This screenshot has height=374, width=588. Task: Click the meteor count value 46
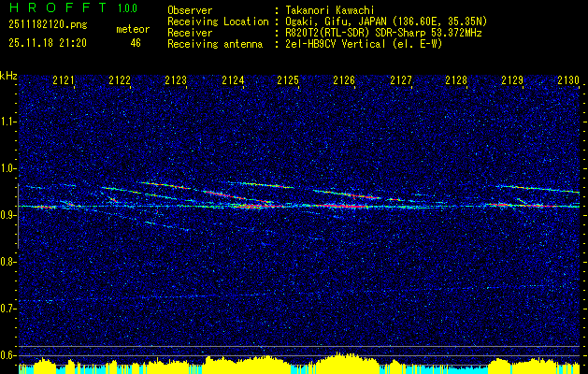(136, 43)
